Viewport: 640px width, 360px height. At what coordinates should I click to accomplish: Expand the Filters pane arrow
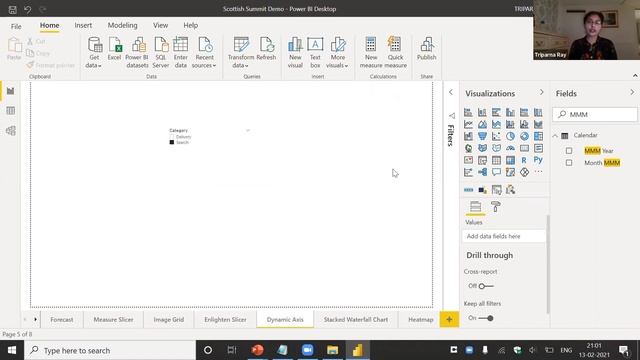[451, 92]
